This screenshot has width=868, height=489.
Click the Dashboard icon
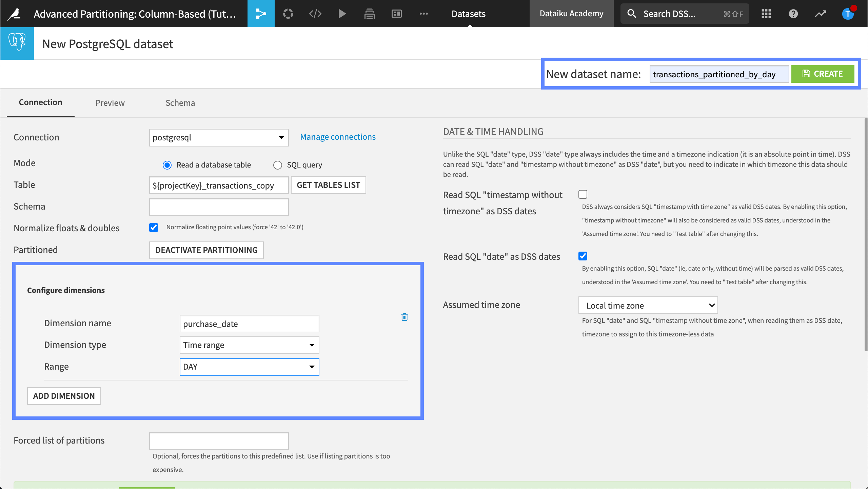[396, 13]
